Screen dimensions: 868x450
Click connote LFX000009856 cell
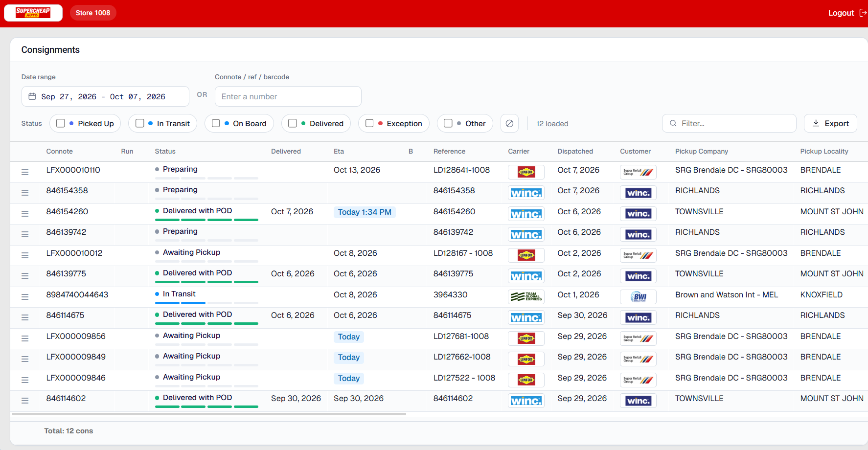point(76,336)
